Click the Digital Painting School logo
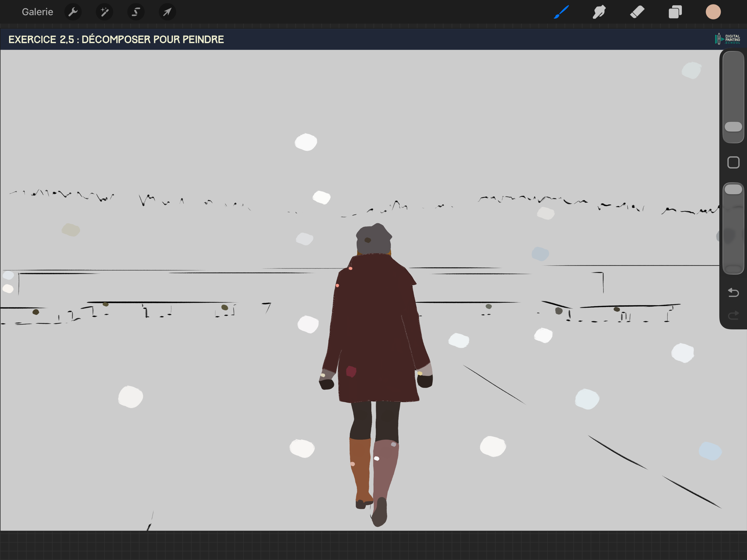 (727, 39)
